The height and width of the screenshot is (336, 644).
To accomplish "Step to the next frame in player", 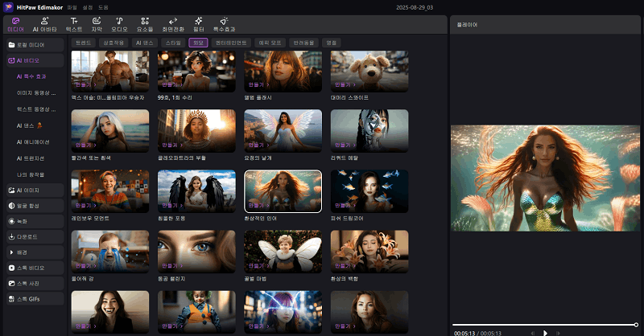I will [559, 332].
